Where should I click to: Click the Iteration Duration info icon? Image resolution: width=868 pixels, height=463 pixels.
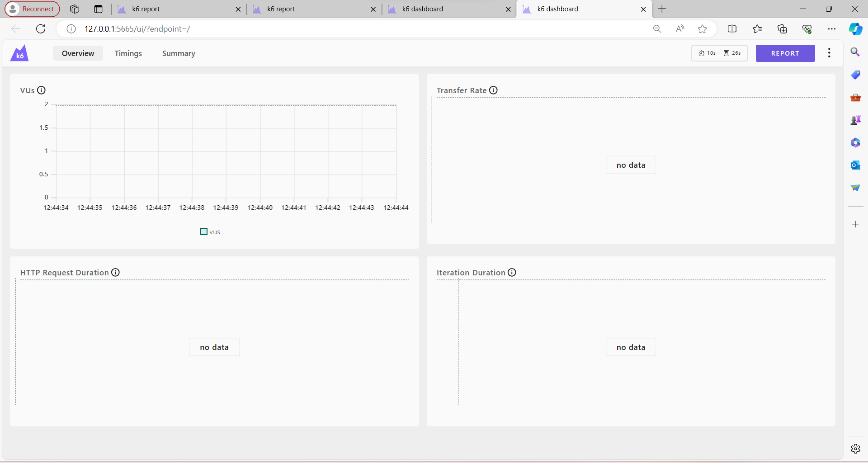511,272
